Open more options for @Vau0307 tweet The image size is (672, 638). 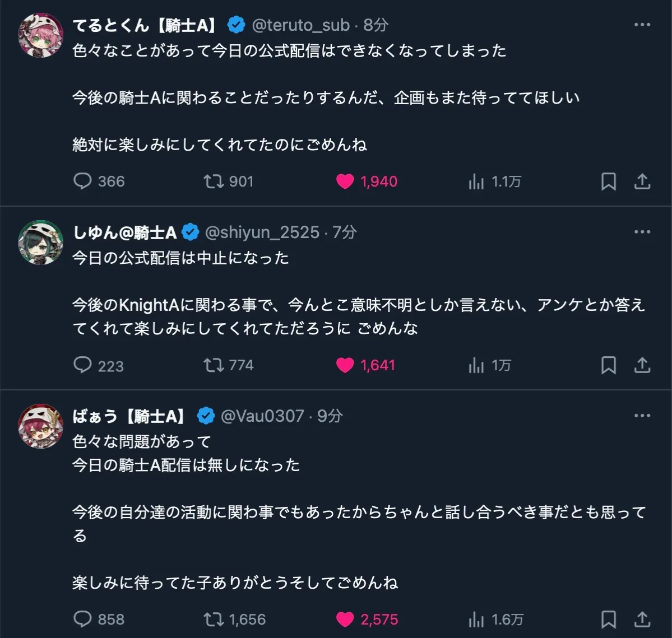(642, 416)
